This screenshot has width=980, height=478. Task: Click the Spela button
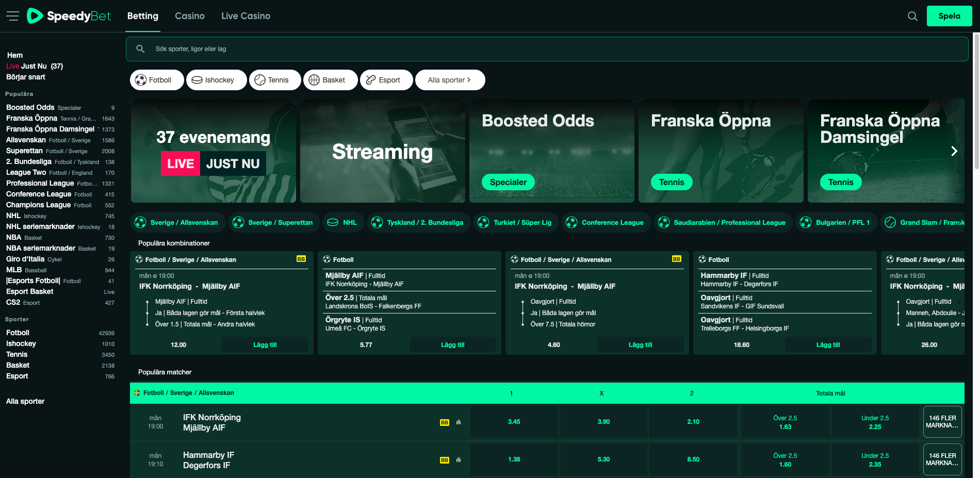click(949, 16)
